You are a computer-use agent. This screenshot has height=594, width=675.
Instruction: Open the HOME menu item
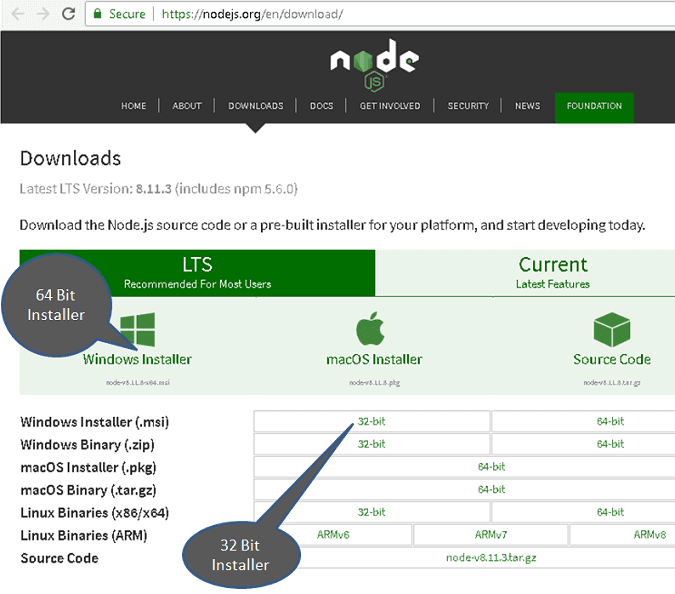133,106
